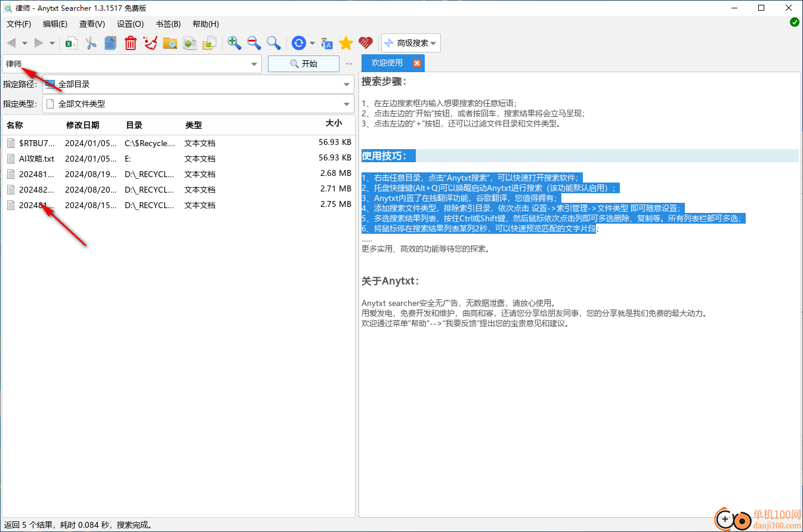The height and width of the screenshot is (532, 803).
Task: Click the blue circular refresh icon
Action: coord(298,43)
